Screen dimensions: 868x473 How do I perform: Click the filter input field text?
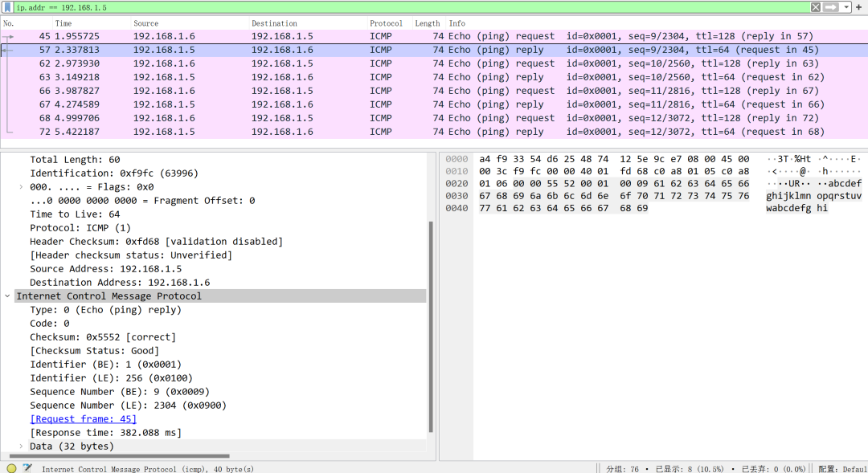tap(61, 8)
